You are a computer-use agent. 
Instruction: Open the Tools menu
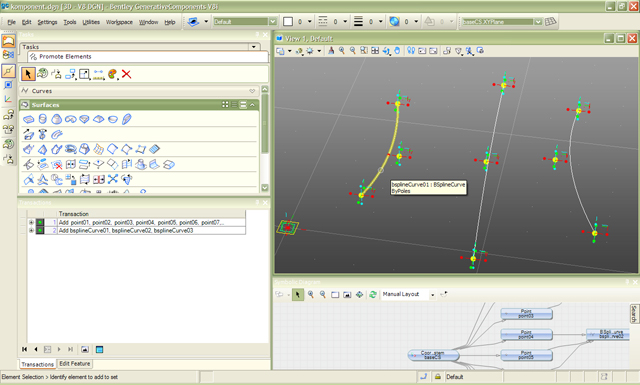coord(70,22)
